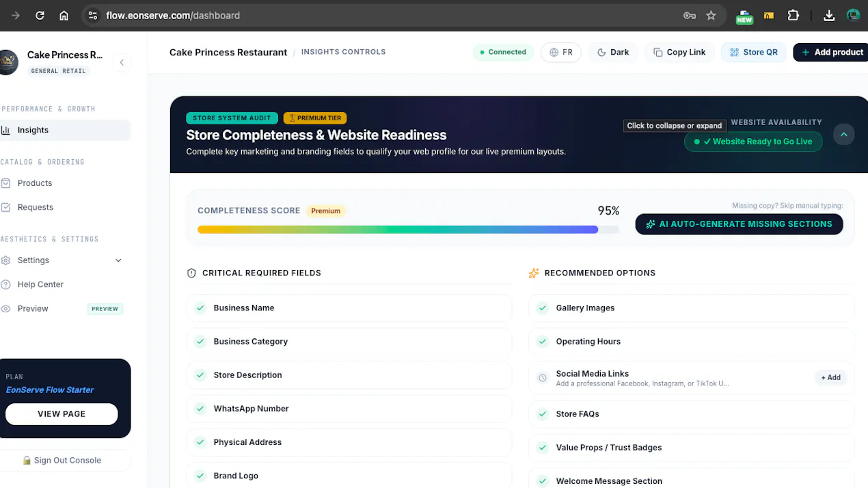Click the Welcome Message Section row
Image resolution: width=868 pixels, height=488 pixels.
tap(691, 478)
